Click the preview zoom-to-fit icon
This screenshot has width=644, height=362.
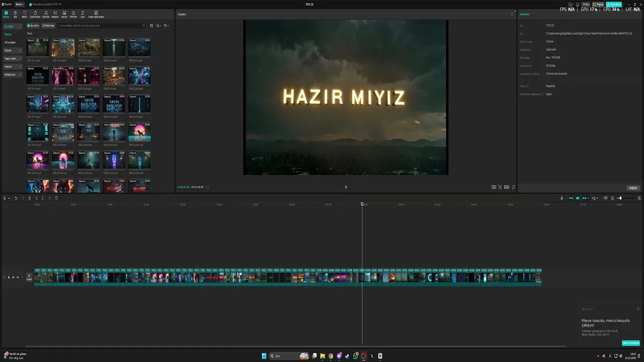click(500, 187)
